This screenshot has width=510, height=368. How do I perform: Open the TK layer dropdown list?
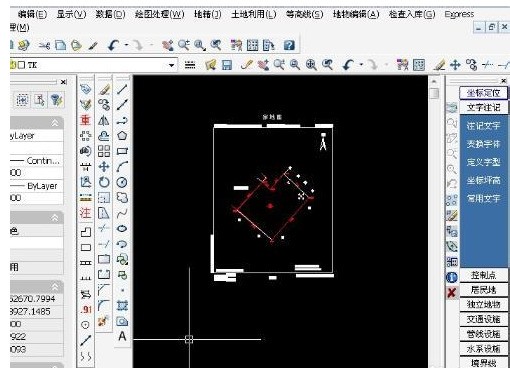pyautogui.click(x=171, y=65)
